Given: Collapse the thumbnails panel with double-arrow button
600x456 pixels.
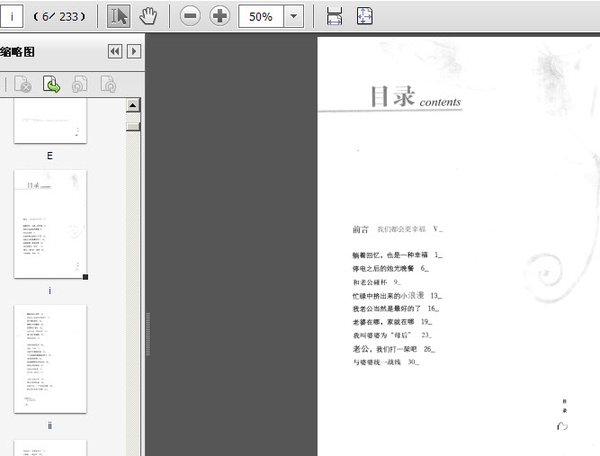Looking at the screenshot, I should pos(115,51).
